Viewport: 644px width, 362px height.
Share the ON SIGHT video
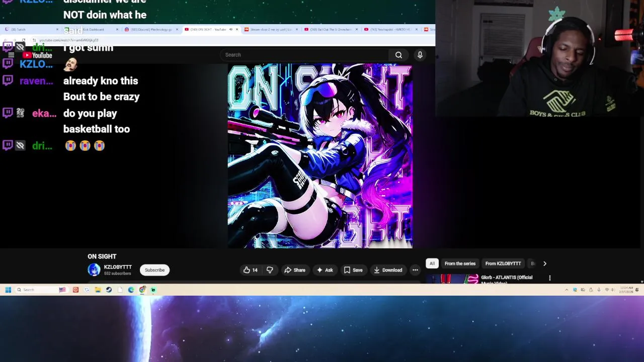[295, 270]
